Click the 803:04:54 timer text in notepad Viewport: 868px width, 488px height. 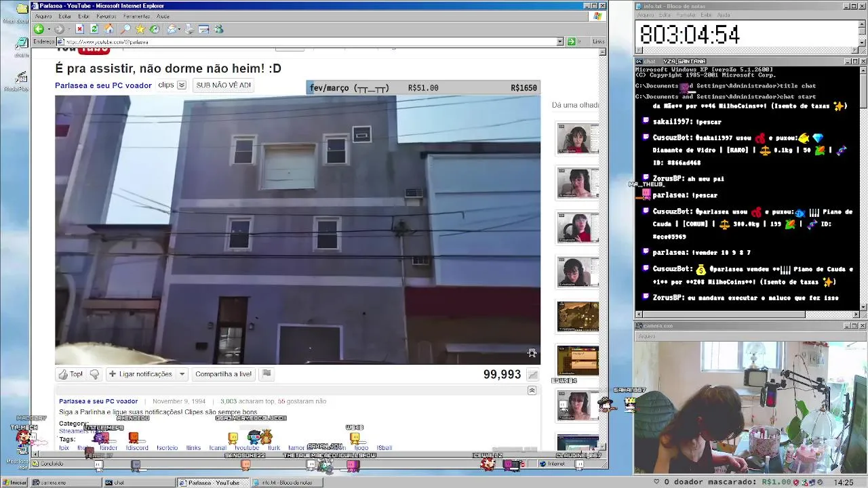(x=690, y=35)
